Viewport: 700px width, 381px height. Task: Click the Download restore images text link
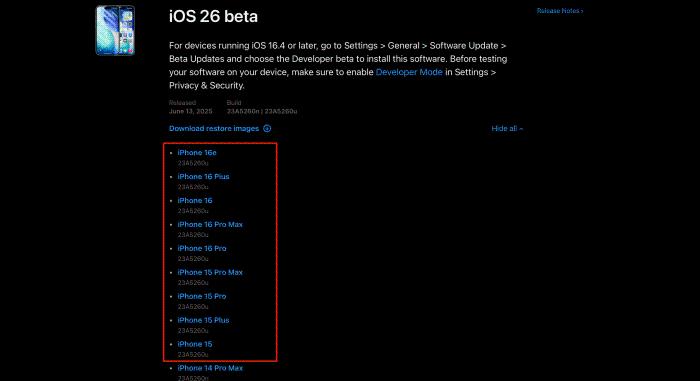click(x=214, y=129)
